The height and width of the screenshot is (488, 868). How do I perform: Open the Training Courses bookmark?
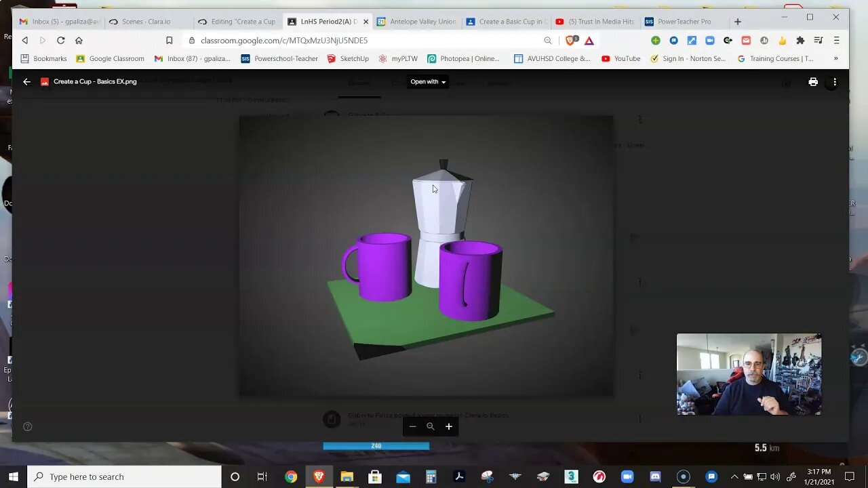775,59
